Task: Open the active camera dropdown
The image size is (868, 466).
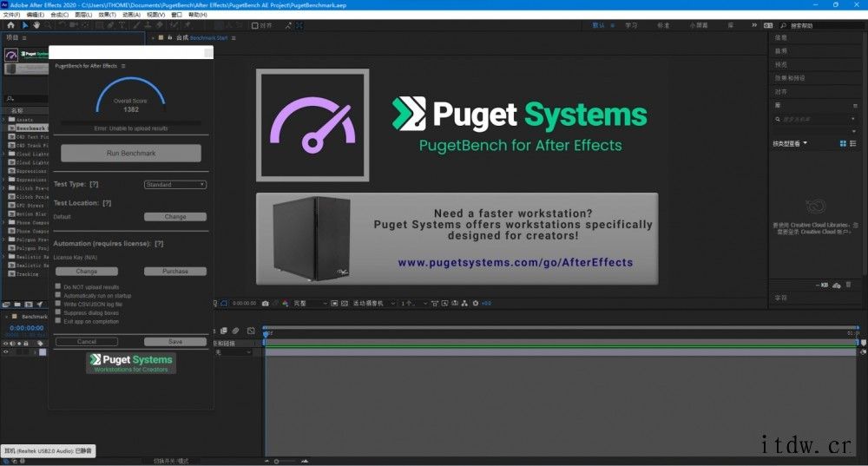Action: pos(374,303)
